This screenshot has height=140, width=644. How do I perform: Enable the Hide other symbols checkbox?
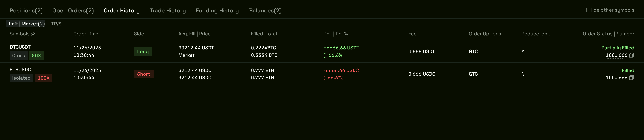(584, 10)
